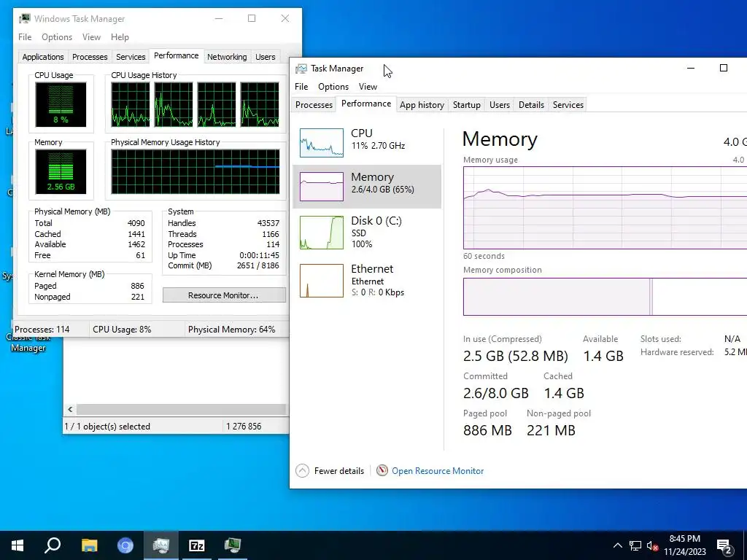
Task: Select Performance tab in new Task Manager
Action: pos(366,104)
